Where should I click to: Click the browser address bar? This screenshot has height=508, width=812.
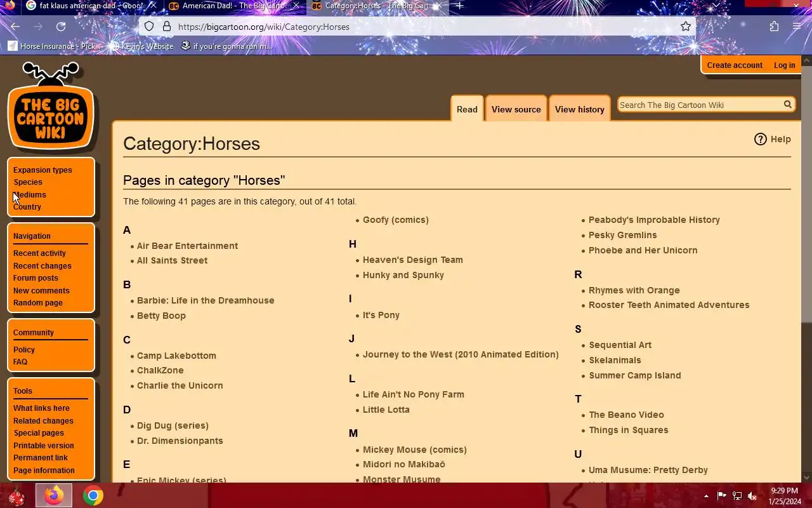[417, 27]
